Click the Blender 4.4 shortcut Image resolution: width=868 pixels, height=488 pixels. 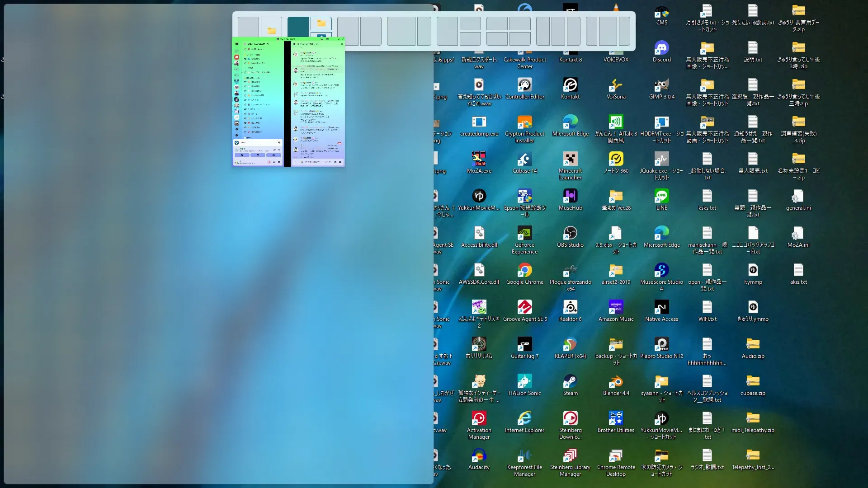click(x=616, y=382)
